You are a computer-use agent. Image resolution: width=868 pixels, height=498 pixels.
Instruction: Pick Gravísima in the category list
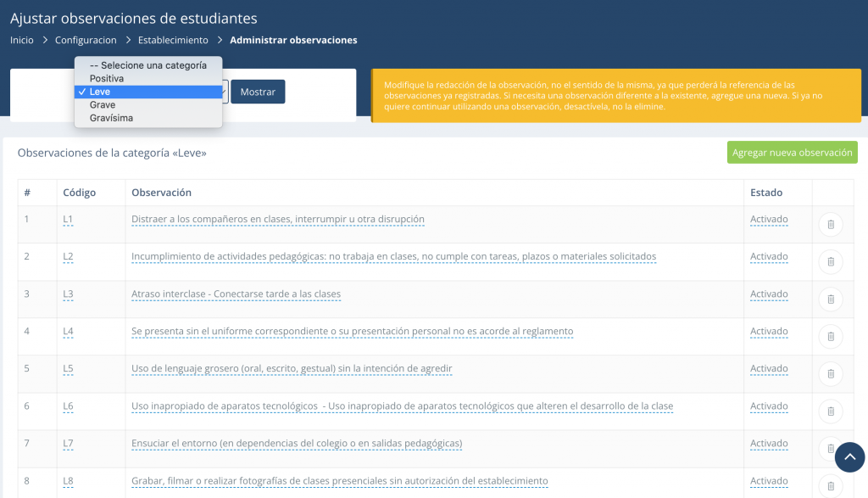[x=111, y=118]
